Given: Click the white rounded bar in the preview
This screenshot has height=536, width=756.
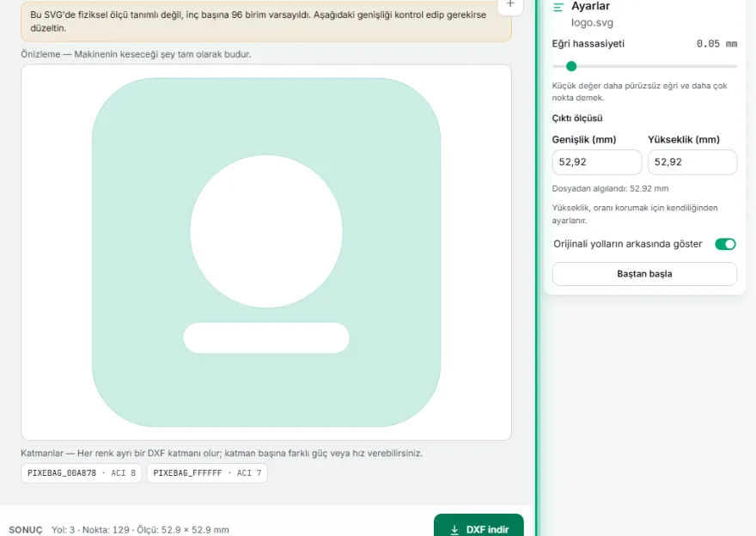Looking at the screenshot, I should [x=266, y=338].
